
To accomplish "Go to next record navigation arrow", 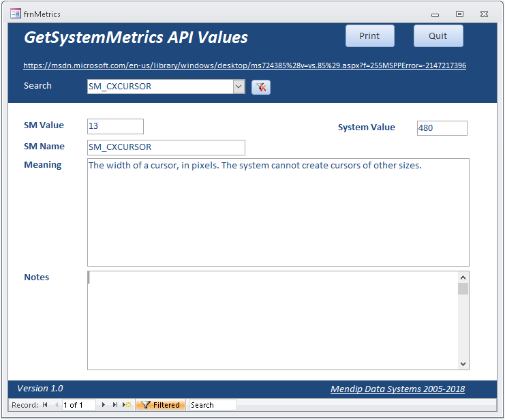I will click(x=104, y=405).
